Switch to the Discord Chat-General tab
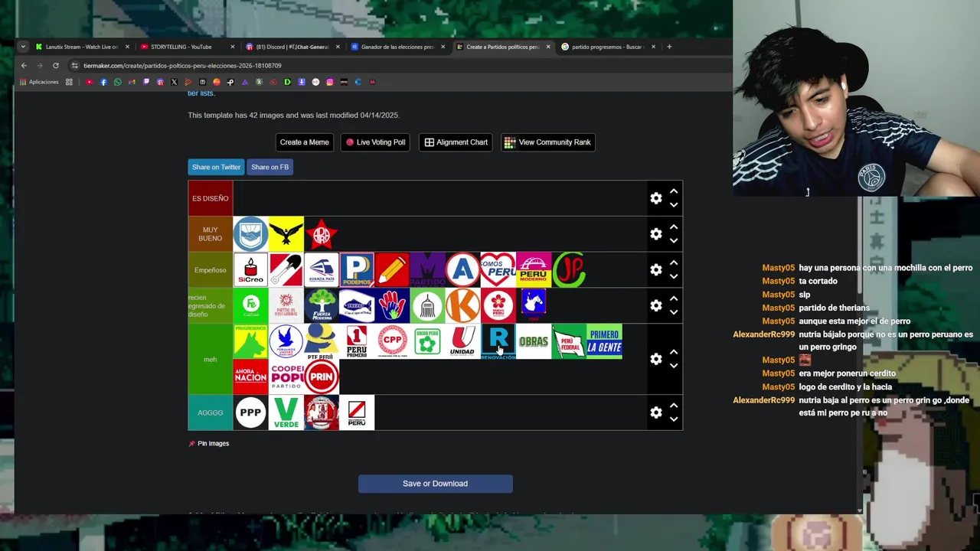 (x=292, y=47)
